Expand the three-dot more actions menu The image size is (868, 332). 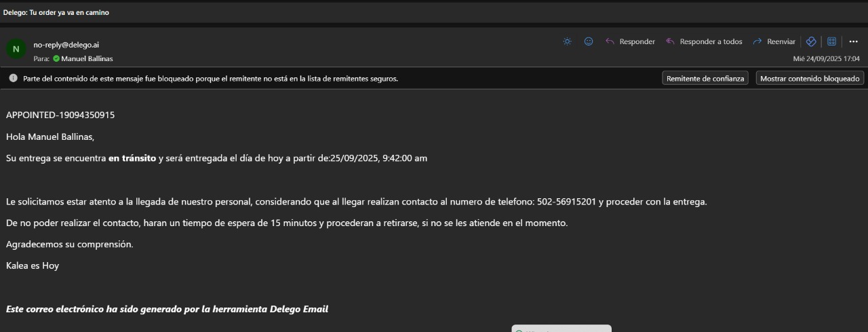(x=853, y=41)
